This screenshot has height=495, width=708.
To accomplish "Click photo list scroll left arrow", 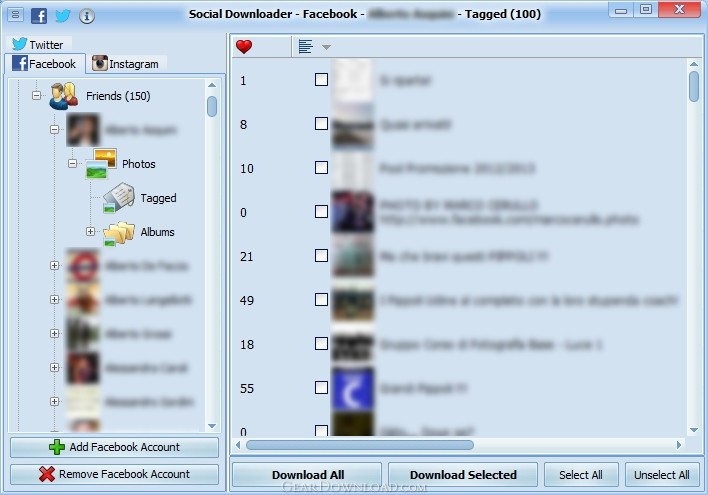I will tap(238, 445).
